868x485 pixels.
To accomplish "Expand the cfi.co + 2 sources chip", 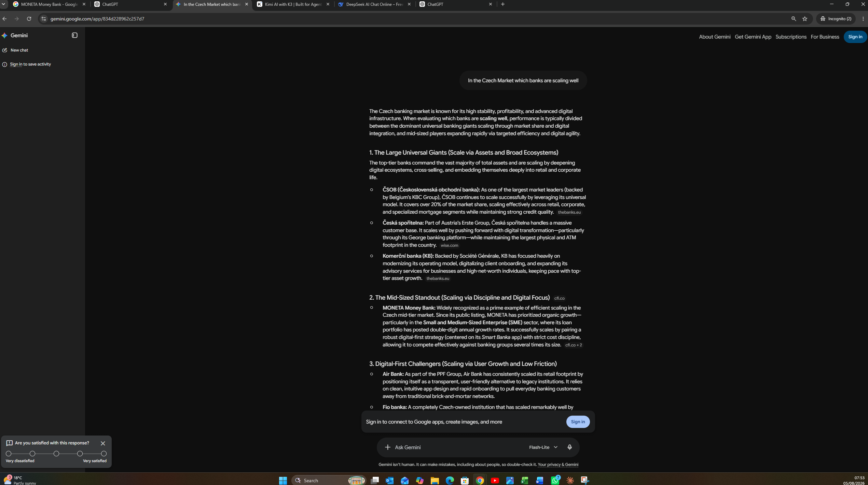I will click(x=574, y=345).
